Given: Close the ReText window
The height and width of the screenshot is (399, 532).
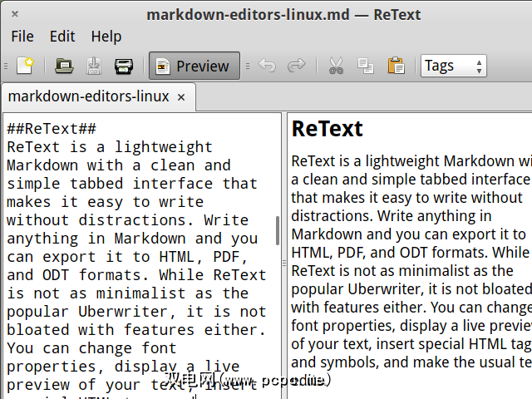Looking at the screenshot, I should [15, 14].
